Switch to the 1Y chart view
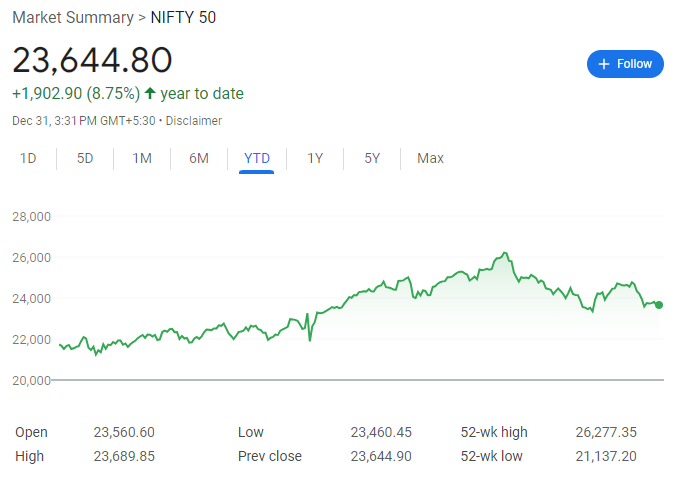The width and height of the screenshot is (679, 478). (315, 158)
